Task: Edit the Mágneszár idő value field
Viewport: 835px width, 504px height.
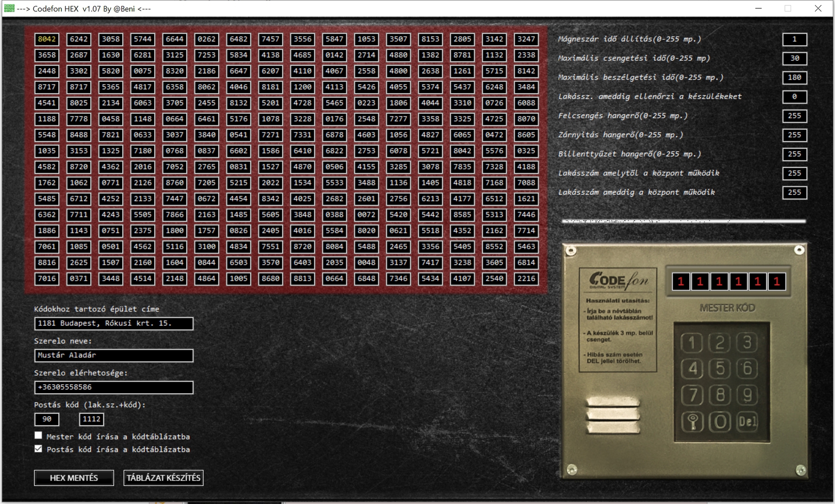Action: point(794,39)
